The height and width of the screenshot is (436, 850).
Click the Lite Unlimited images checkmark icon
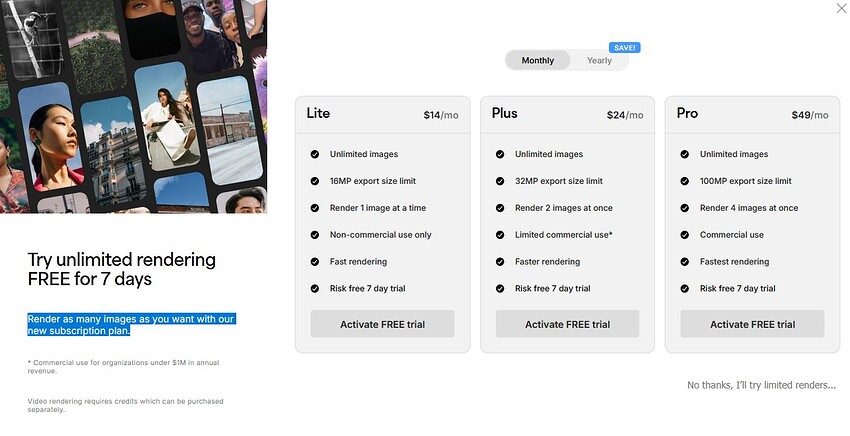pyautogui.click(x=315, y=154)
